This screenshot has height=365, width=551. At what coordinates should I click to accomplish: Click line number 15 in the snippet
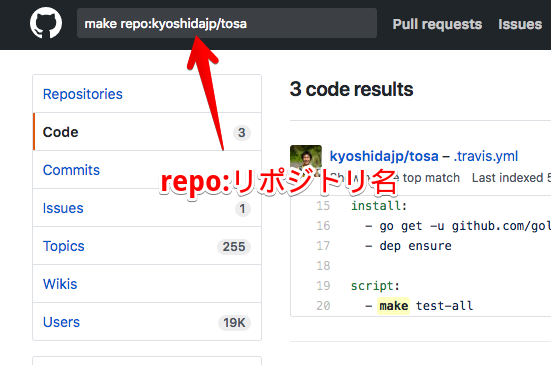pos(323,206)
